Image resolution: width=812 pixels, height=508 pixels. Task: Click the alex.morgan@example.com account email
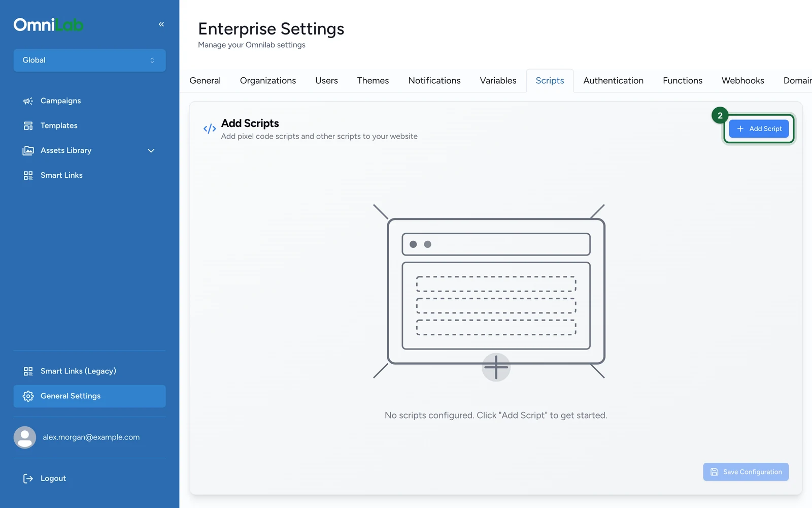pyautogui.click(x=91, y=437)
